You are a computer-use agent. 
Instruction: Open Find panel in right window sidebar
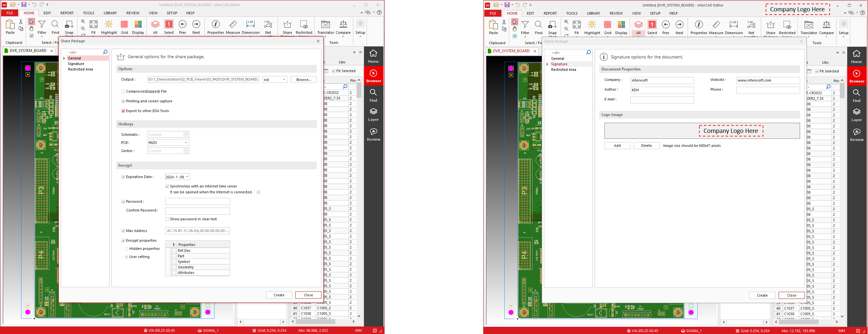[x=857, y=96]
